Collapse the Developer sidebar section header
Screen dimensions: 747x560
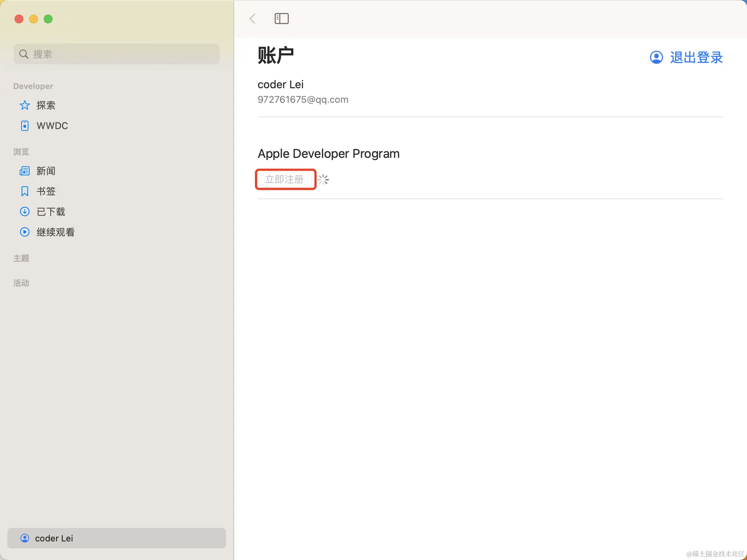click(x=33, y=86)
